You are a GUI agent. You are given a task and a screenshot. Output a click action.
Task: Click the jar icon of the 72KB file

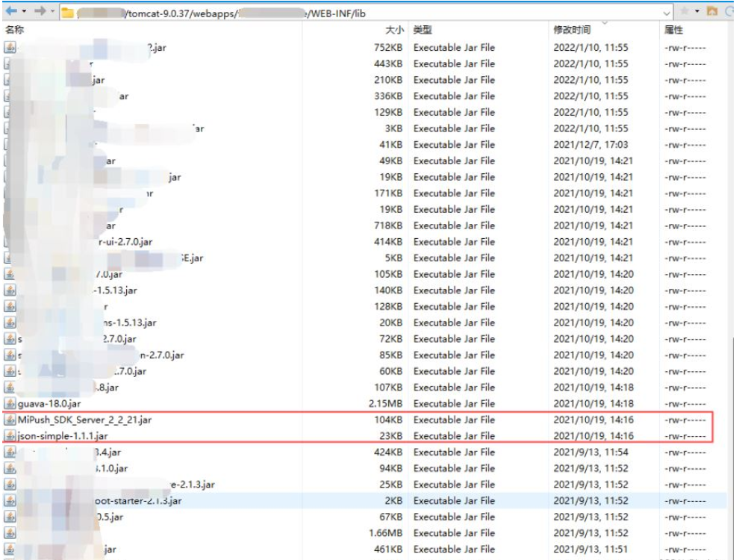(x=10, y=338)
